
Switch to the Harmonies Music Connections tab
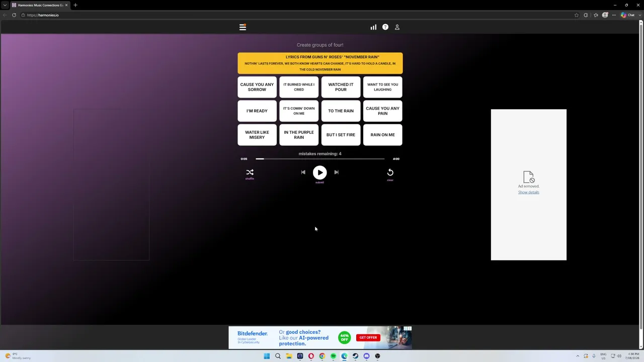point(40,5)
